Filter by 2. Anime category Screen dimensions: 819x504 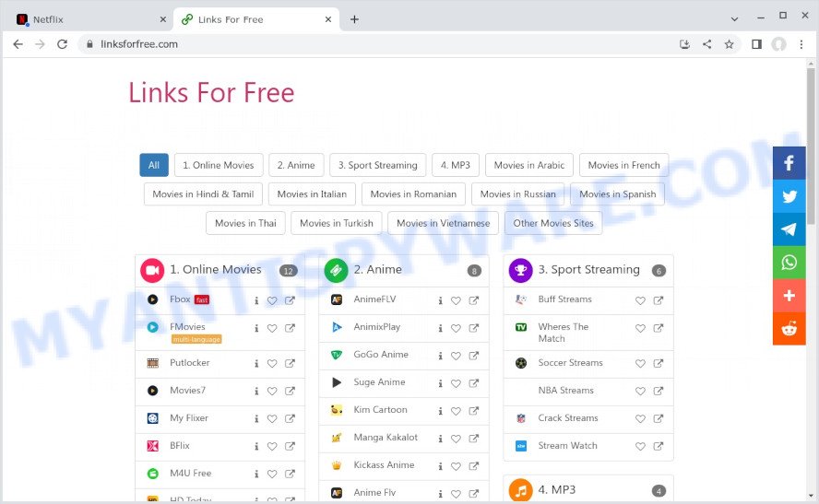pos(296,165)
